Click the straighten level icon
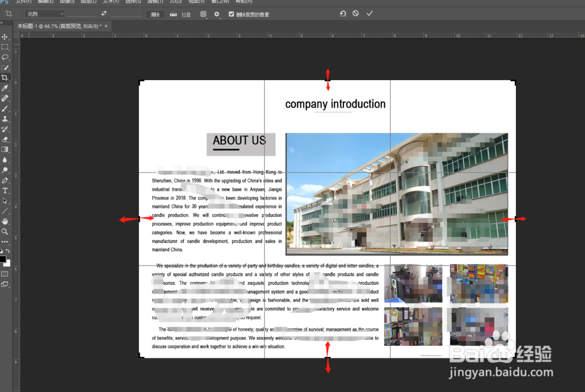This screenshot has height=392, width=585. (x=173, y=14)
